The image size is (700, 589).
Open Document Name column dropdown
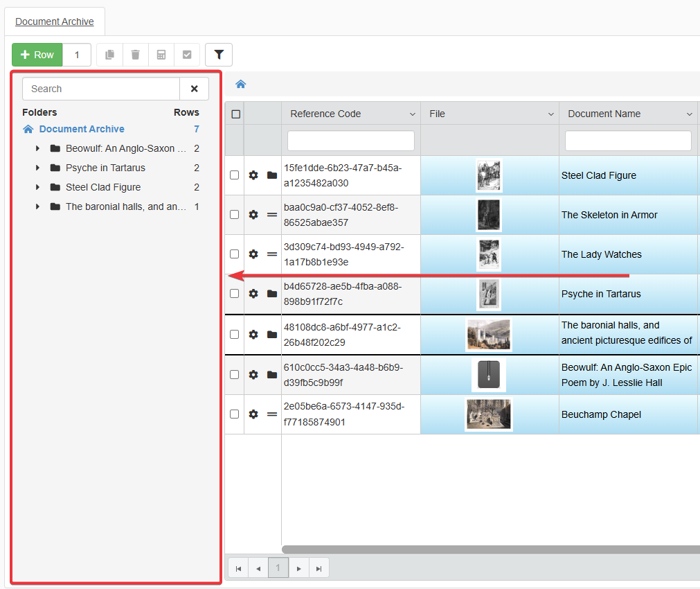[x=690, y=114]
